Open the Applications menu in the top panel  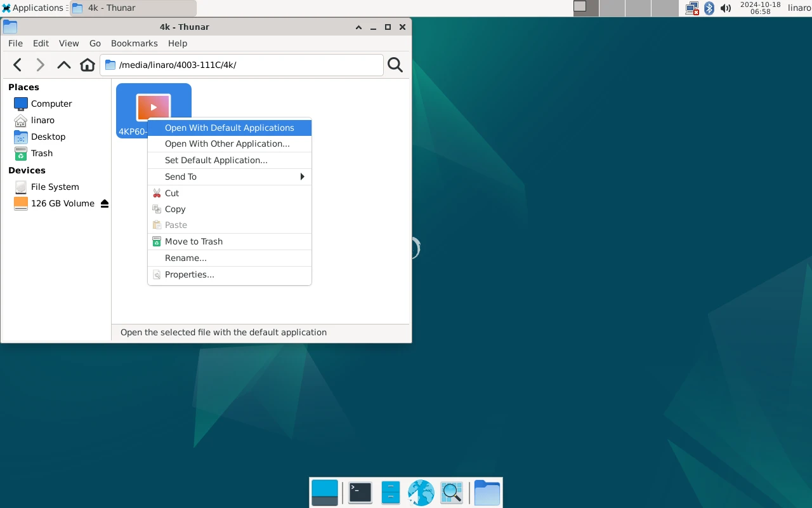(x=33, y=8)
